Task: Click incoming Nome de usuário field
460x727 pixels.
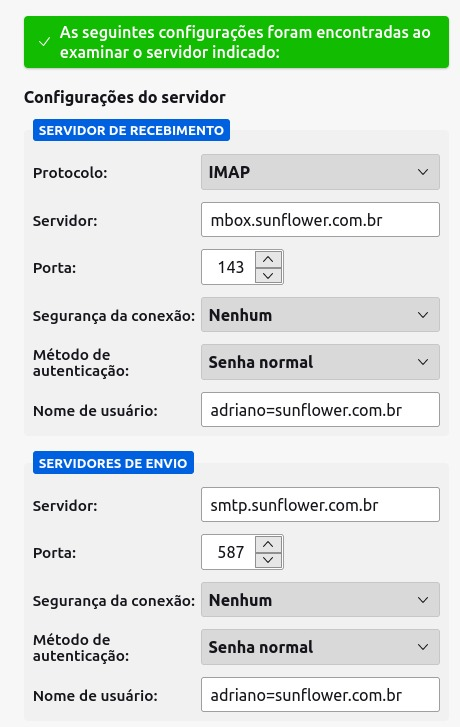Action: [320, 410]
